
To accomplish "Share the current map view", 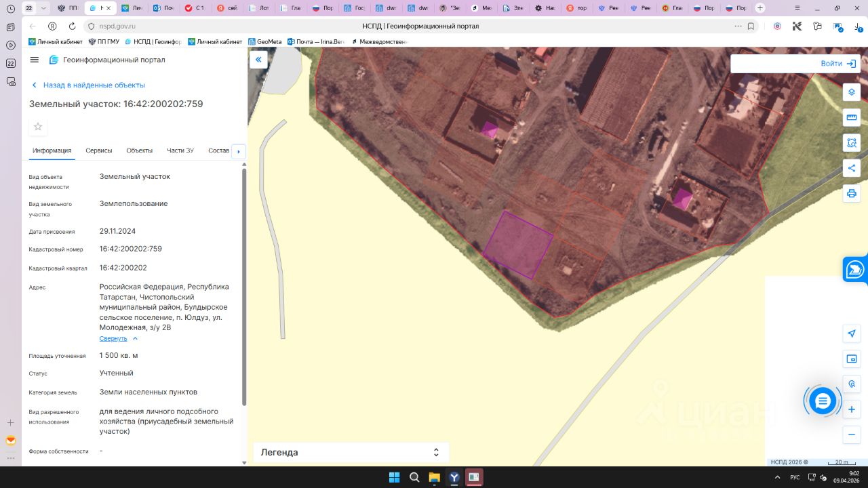I will pos(852,168).
